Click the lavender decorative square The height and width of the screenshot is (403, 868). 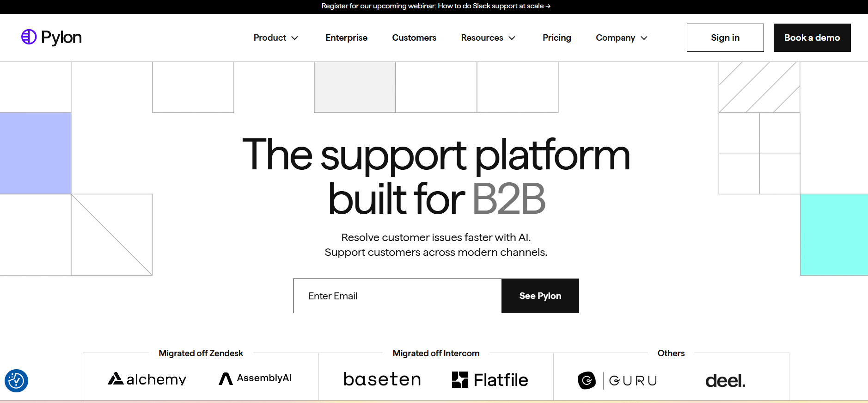(x=36, y=153)
